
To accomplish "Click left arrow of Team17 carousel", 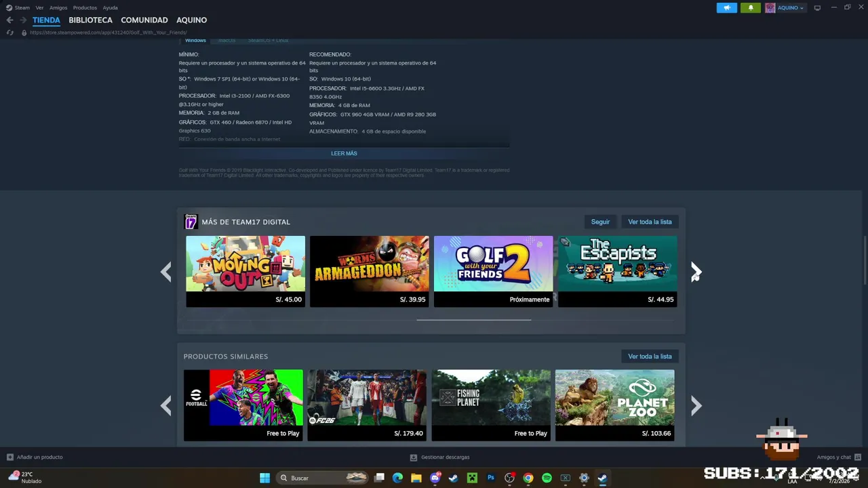I will (166, 272).
